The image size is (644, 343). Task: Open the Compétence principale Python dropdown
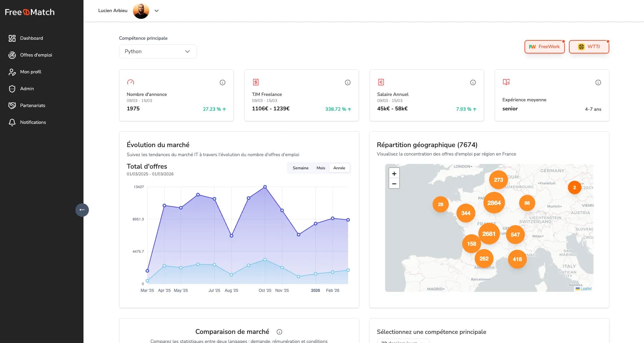pyautogui.click(x=158, y=52)
